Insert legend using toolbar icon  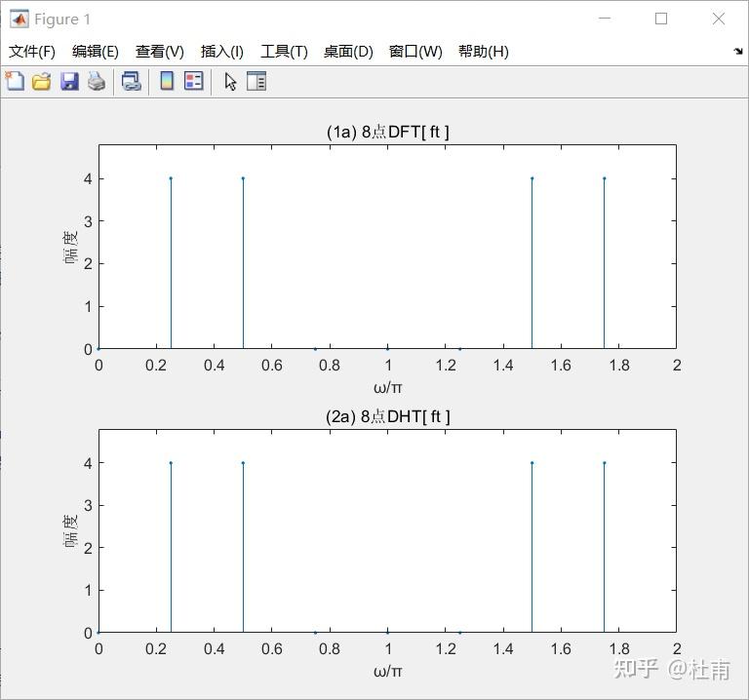coord(194,81)
